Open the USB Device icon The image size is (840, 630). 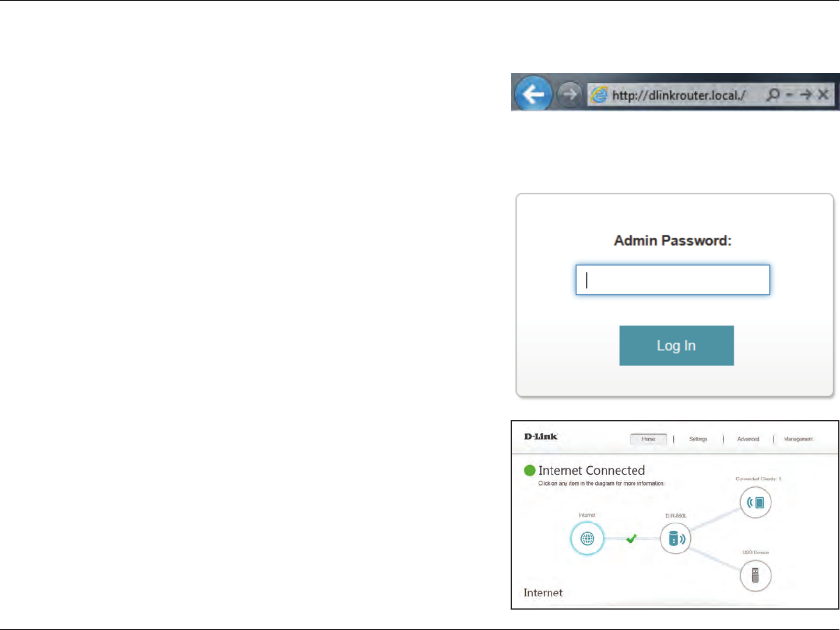755,575
